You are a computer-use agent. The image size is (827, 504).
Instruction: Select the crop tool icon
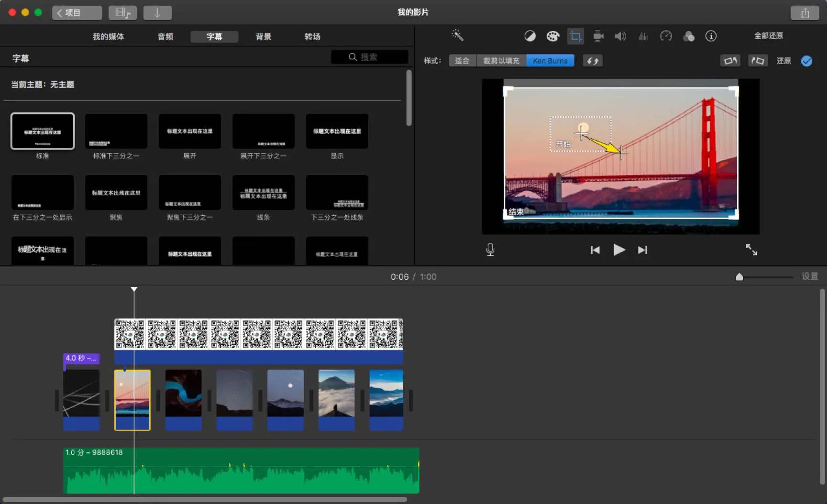pos(575,36)
